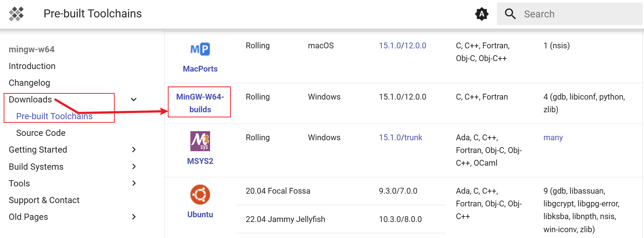Image resolution: width=644 pixels, height=238 pixels.
Task: Click '20.04 Focal Fossa' cell
Action: (278, 191)
